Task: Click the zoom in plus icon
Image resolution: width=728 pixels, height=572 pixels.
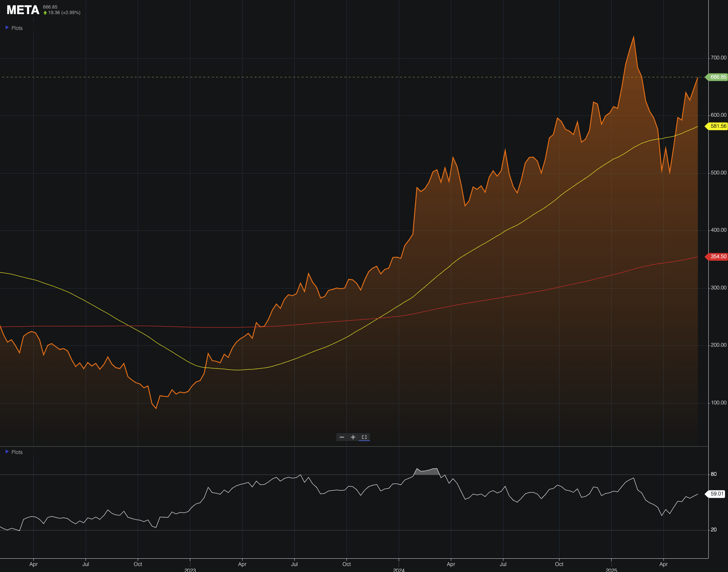Action: [353, 437]
